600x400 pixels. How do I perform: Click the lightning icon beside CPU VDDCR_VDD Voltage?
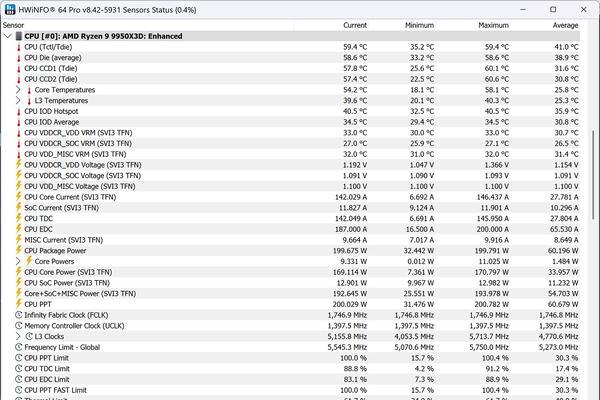[18, 164]
